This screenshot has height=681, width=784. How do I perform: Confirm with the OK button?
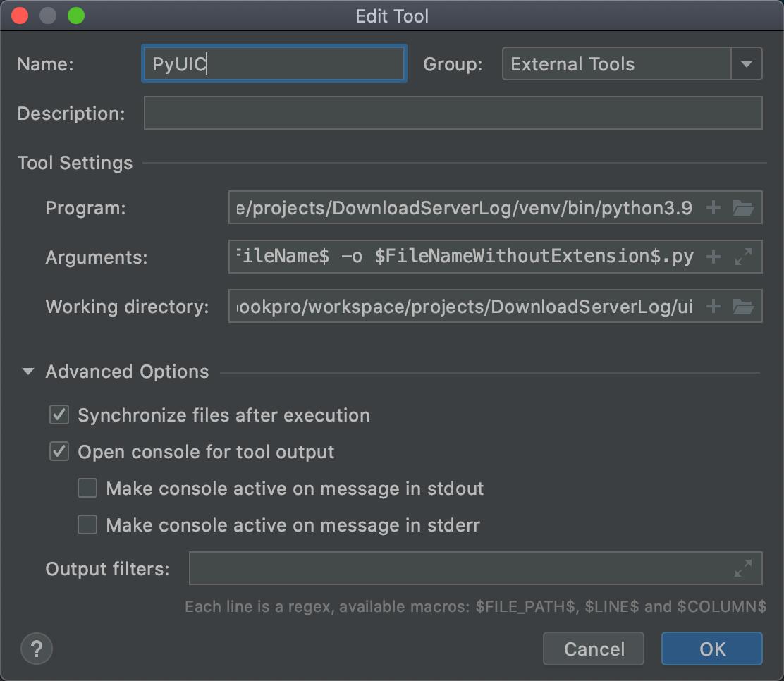point(712,649)
